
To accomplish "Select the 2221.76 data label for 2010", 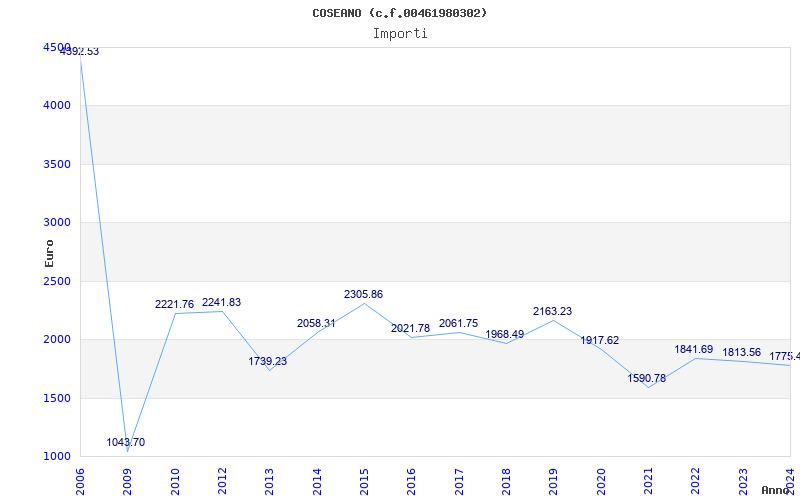I will coord(174,305).
